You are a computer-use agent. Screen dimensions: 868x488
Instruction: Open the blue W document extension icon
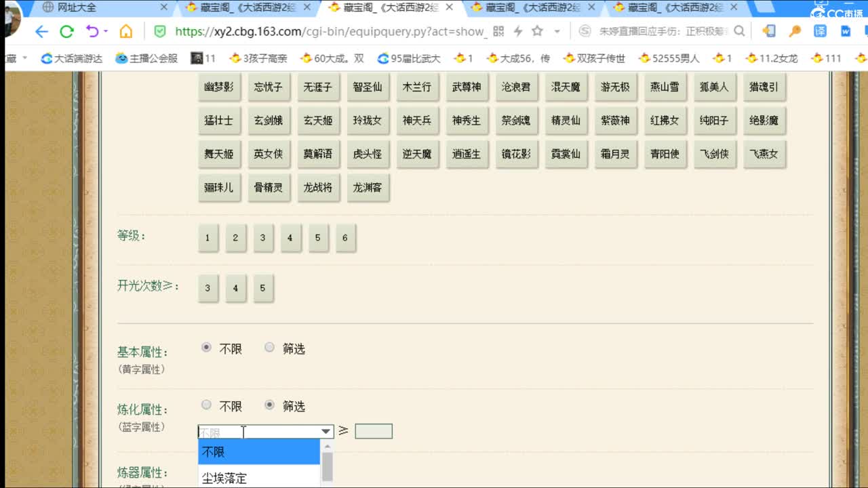click(x=846, y=31)
